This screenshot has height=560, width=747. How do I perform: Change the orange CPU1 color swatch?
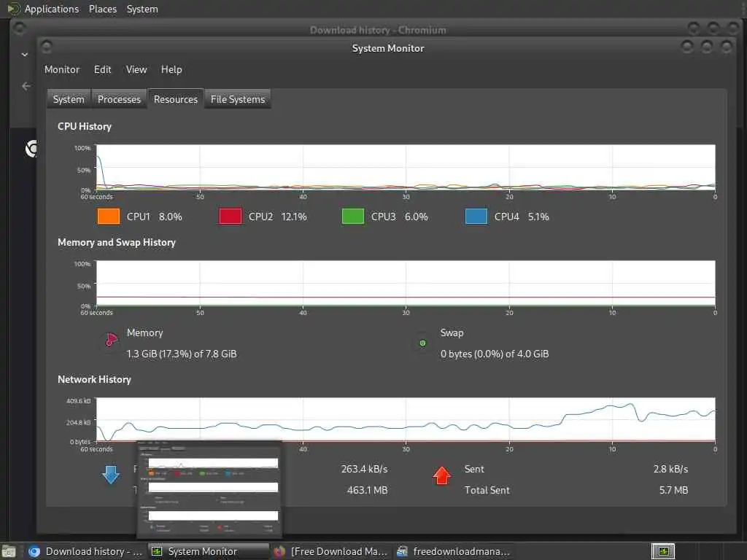(109, 216)
